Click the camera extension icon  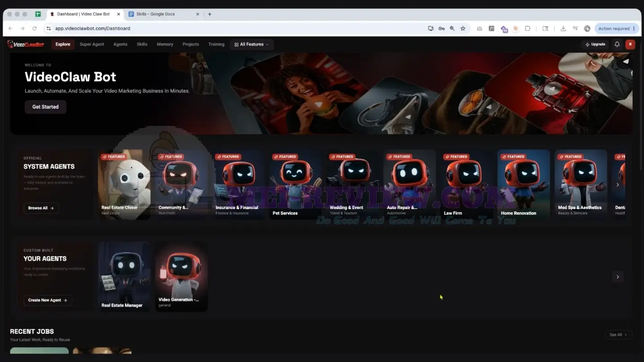479,28
